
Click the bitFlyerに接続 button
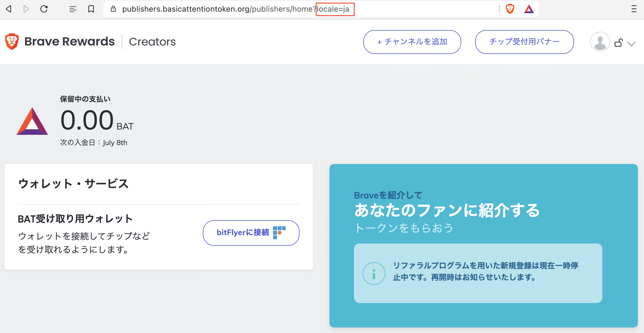pos(251,233)
